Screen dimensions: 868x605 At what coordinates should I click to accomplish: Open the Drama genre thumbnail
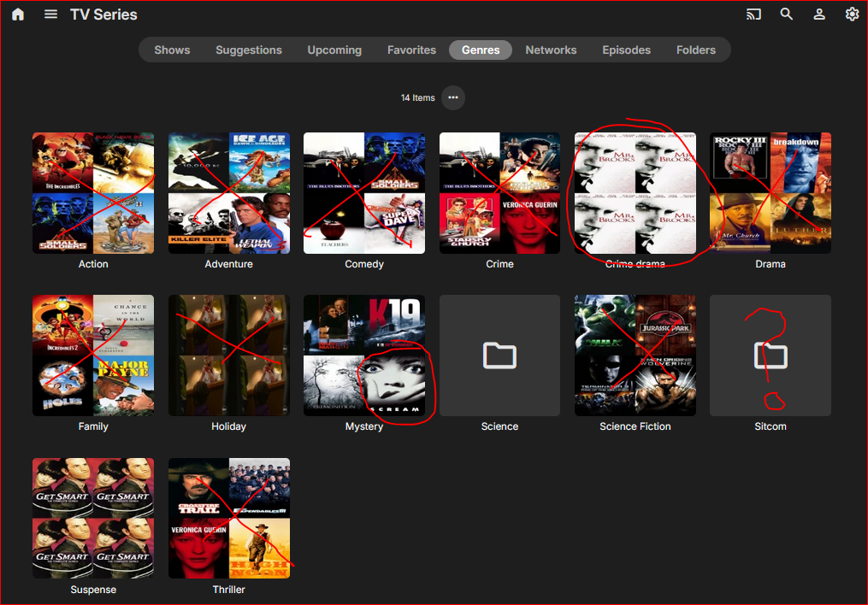point(771,193)
